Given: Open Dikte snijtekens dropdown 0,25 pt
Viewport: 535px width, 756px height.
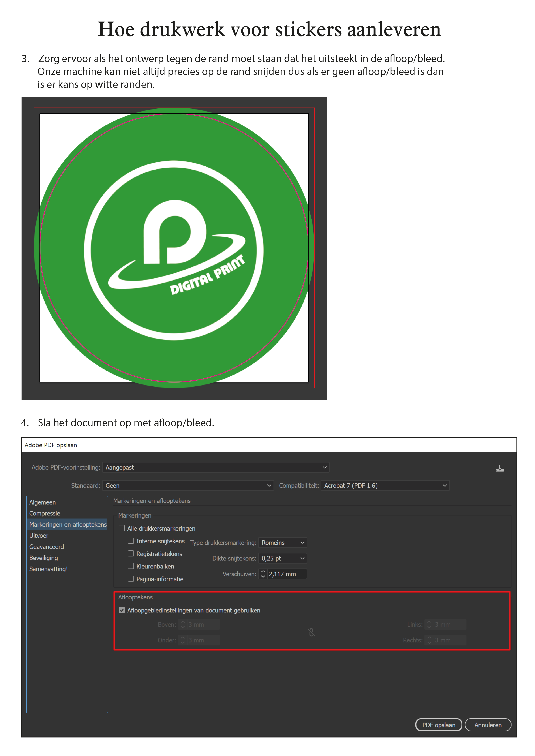Looking at the screenshot, I should [x=283, y=558].
